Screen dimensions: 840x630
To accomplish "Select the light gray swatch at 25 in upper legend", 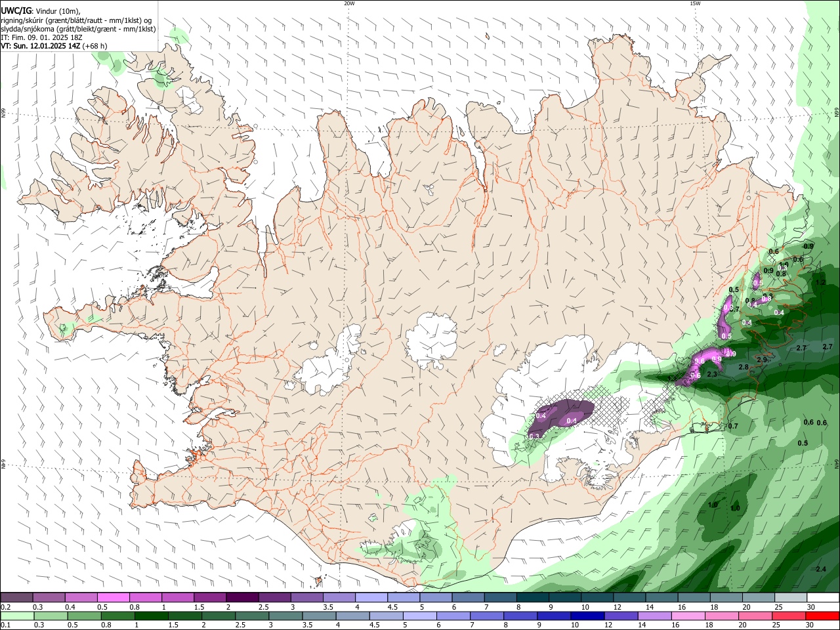I will click(x=791, y=598).
